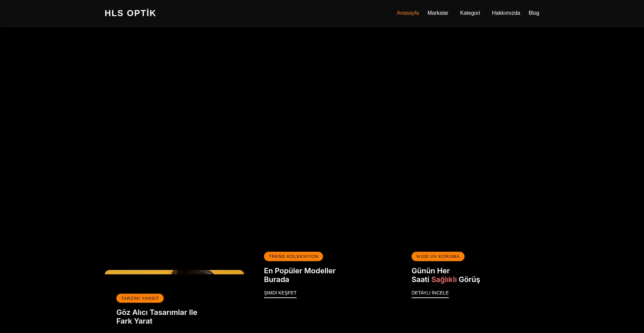The width and height of the screenshot is (644, 333).
Task: Open the Hakkımızda page
Action: (x=505, y=13)
